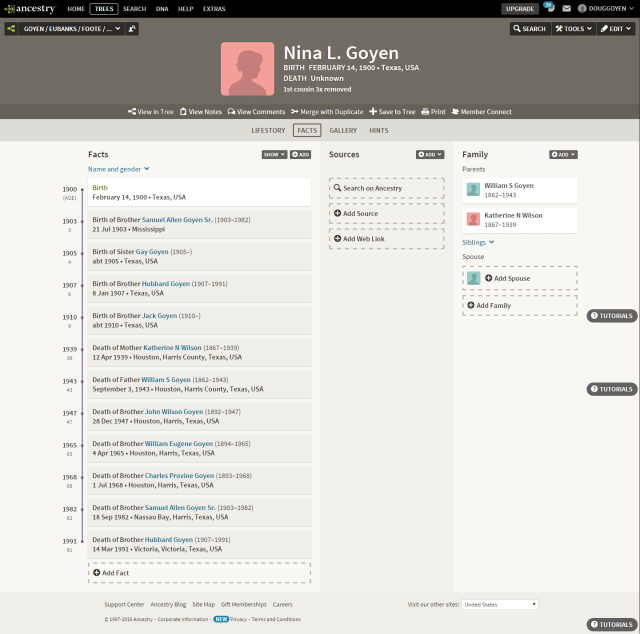Open the Search menu in top navigation
The image size is (640, 634).
(134, 9)
